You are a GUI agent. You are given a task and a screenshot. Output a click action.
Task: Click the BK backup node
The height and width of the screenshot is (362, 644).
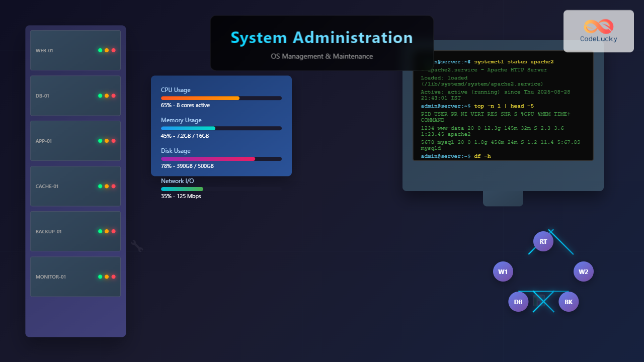[x=568, y=302]
